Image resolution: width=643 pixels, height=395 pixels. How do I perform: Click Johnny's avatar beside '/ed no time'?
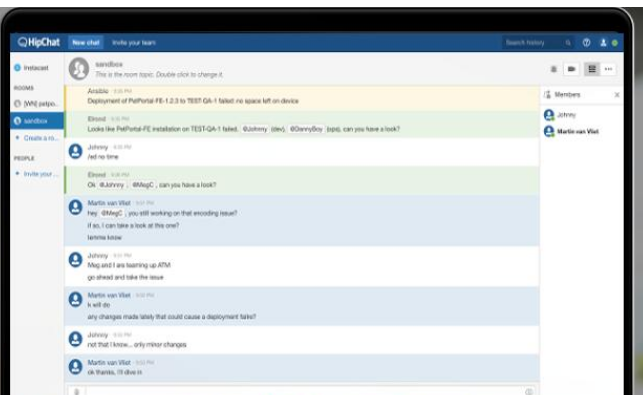click(x=75, y=151)
